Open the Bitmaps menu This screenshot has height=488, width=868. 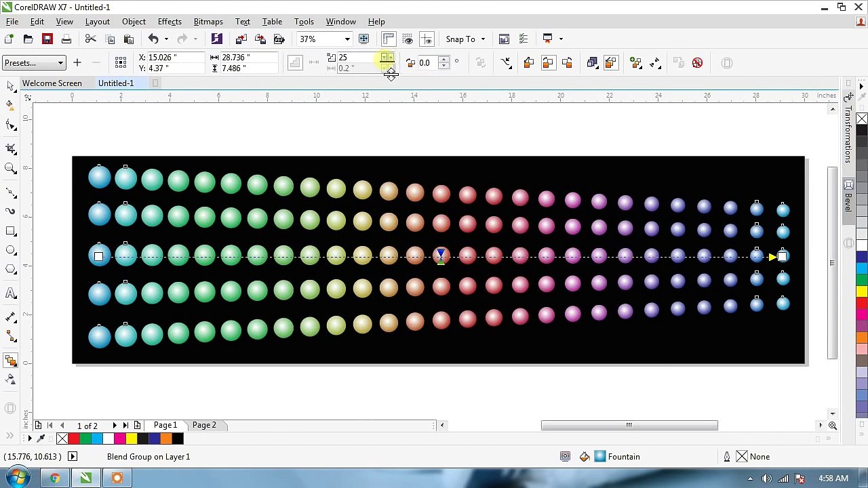click(x=208, y=22)
